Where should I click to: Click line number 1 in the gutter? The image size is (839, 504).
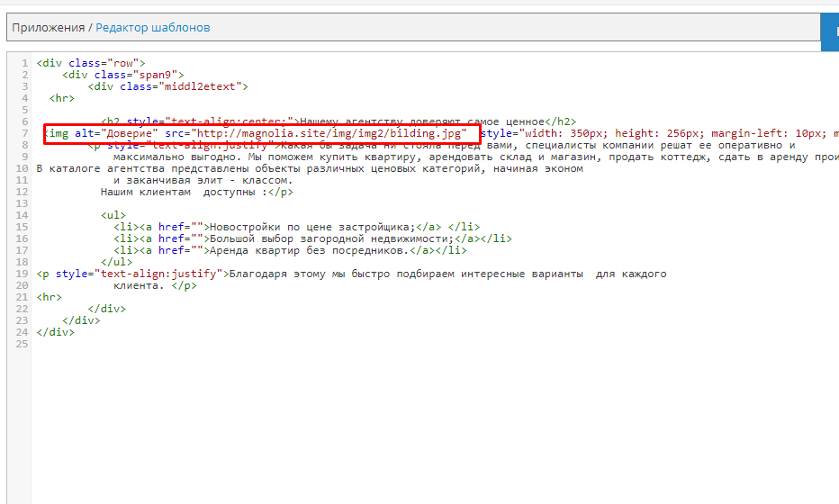[x=25, y=63]
